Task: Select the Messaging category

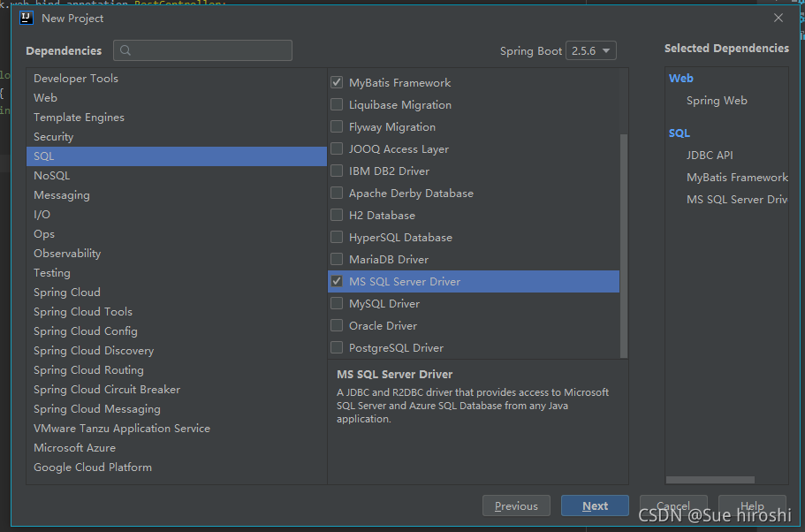Action: pos(177,195)
